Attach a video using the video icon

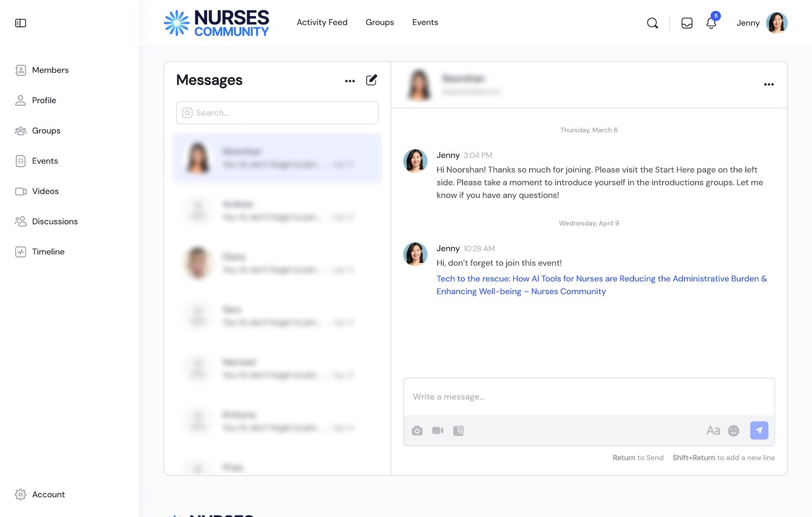click(437, 430)
